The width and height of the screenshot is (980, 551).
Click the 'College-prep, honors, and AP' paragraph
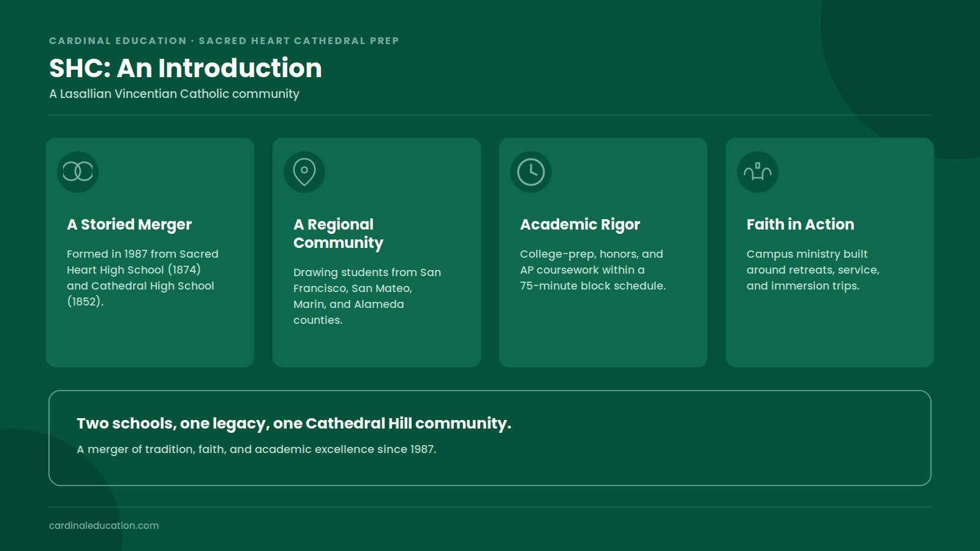click(x=593, y=269)
